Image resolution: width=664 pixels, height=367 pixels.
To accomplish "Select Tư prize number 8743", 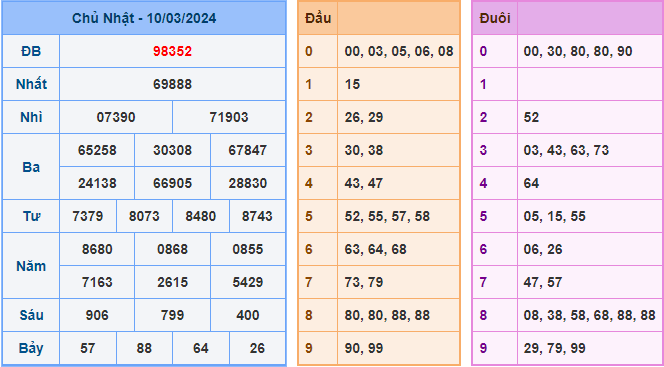I will [257, 216].
